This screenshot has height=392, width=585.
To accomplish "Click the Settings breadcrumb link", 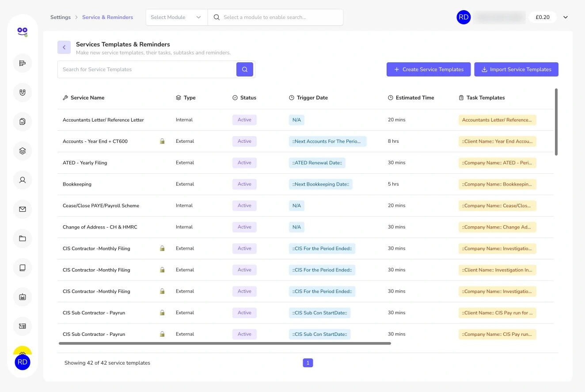I will click(61, 17).
